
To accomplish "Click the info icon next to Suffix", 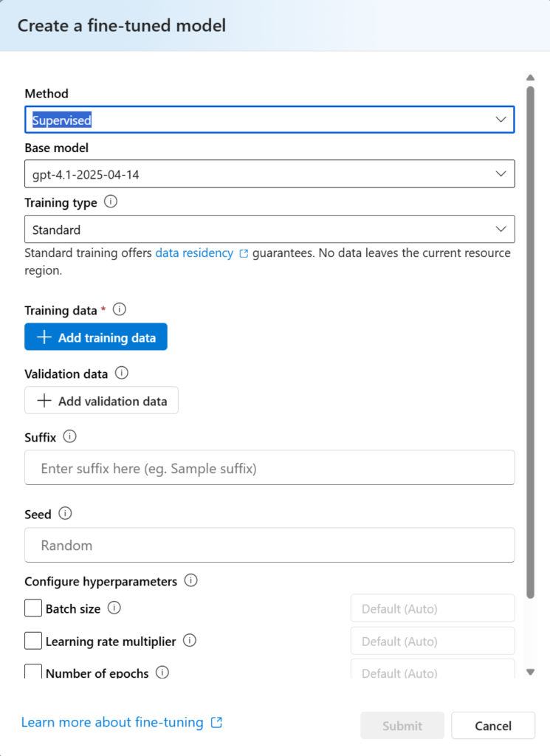I will [70, 436].
